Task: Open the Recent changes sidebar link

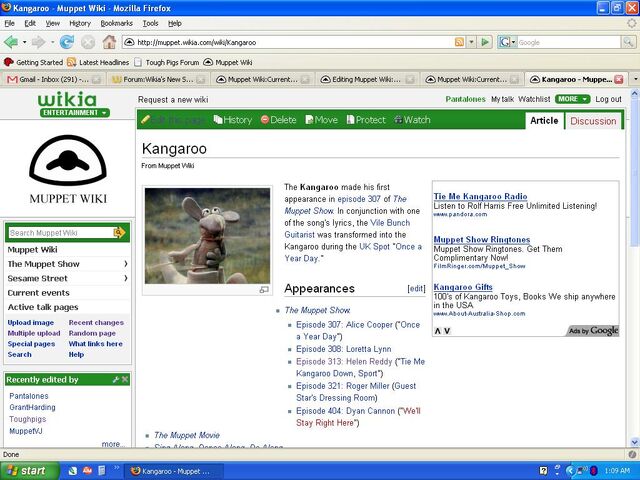Action: tap(96, 322)
